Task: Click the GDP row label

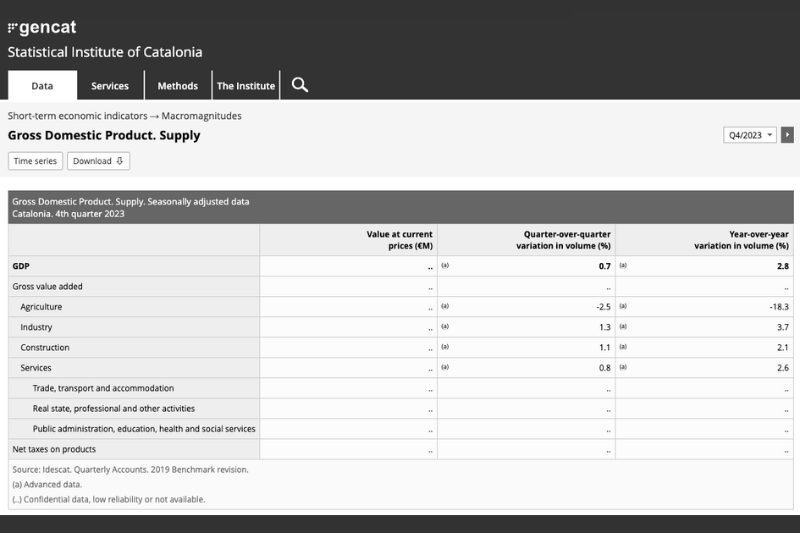Action: [x=21, y=266]
